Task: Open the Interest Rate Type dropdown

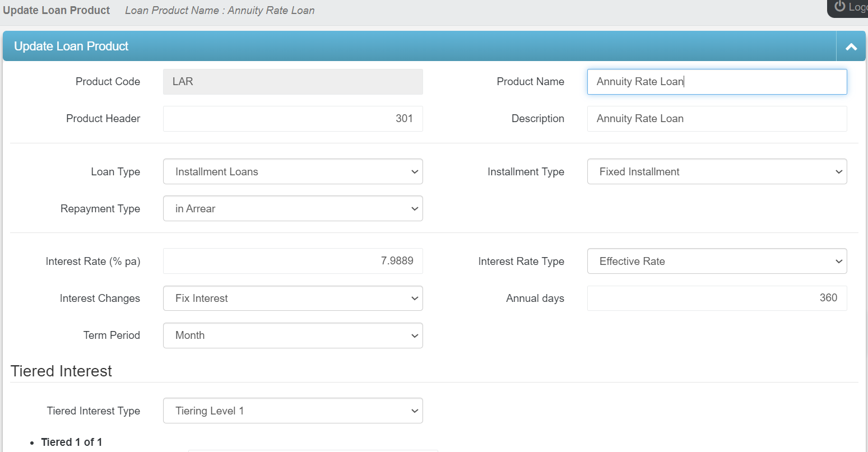Action: click(716, 261)
